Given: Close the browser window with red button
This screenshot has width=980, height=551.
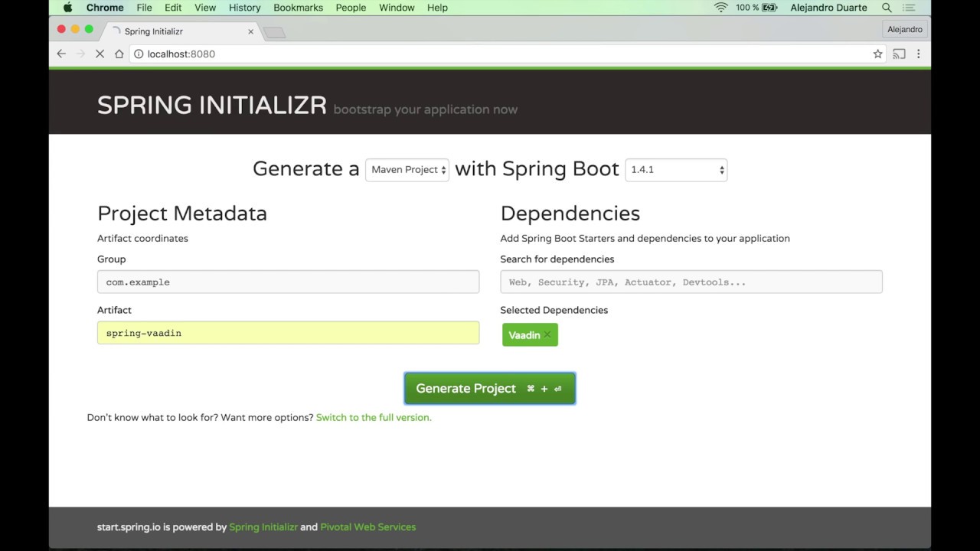Looking at the screenshot, I should pos(61,29).
